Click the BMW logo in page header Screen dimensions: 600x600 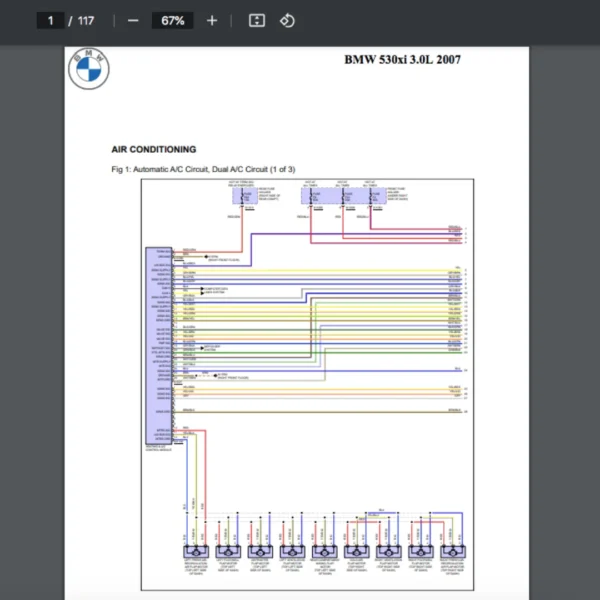(x=88, y=69)
